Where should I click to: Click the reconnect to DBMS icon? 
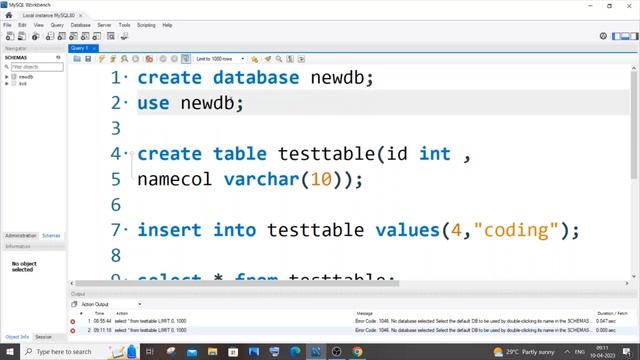pos(124,36)
